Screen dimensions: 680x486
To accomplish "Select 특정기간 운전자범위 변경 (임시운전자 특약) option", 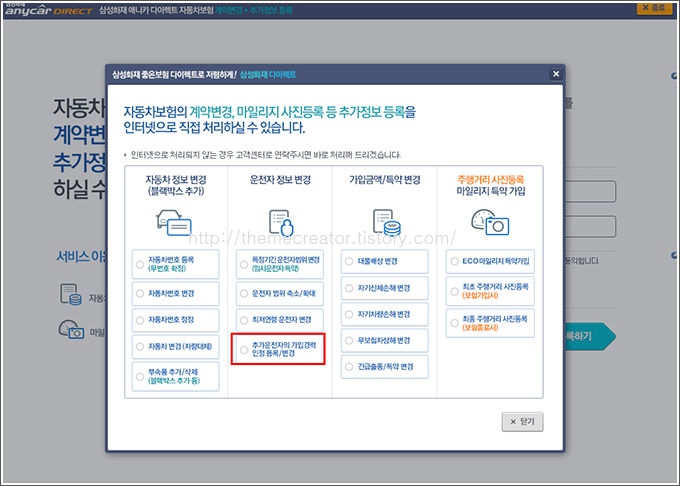I will (x=280, y=264).
